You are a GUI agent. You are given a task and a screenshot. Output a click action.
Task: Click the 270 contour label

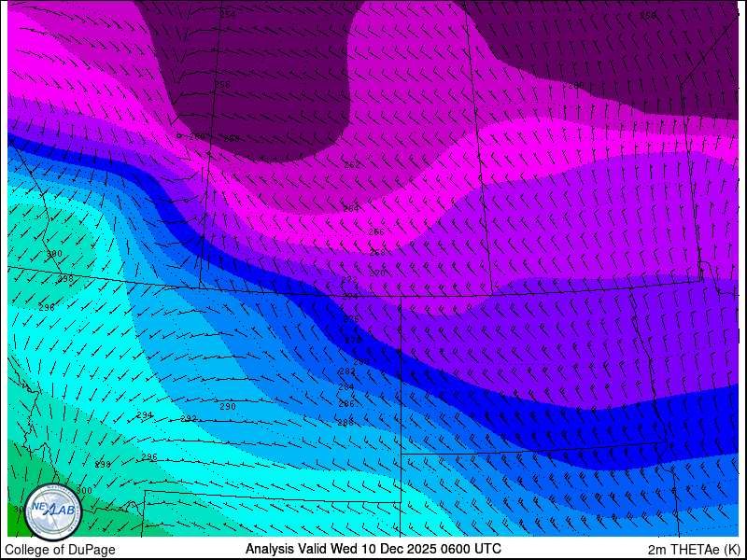tap(377, 273)
